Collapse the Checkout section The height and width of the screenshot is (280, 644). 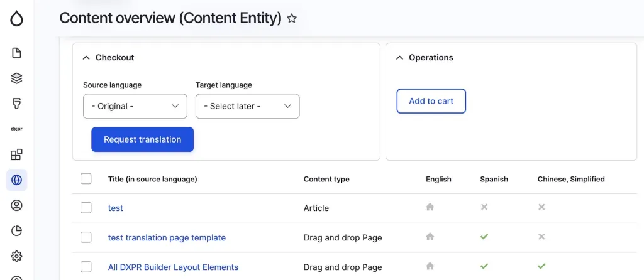[x=108, y=57]
